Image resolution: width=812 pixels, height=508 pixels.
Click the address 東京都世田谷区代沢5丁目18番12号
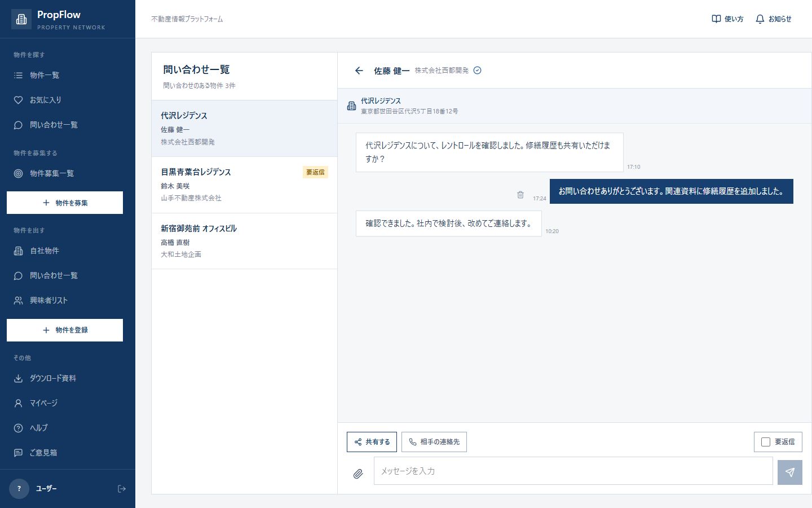410,111
